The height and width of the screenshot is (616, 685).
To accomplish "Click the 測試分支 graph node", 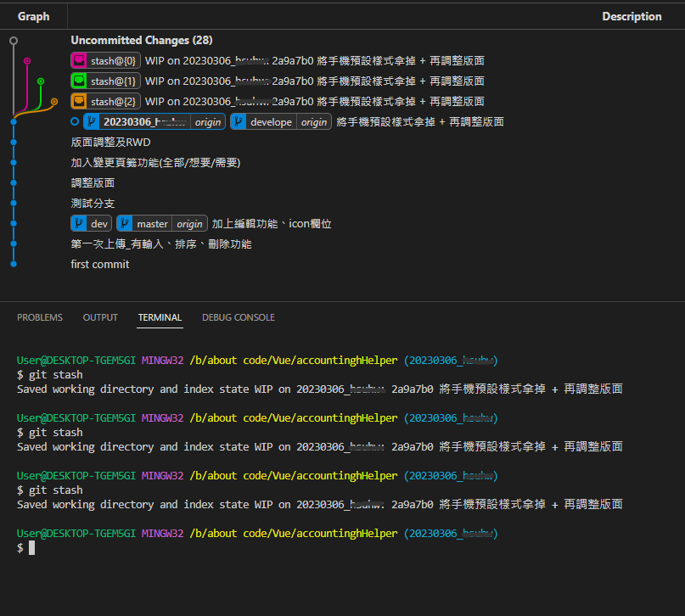I will pos(14,203).
